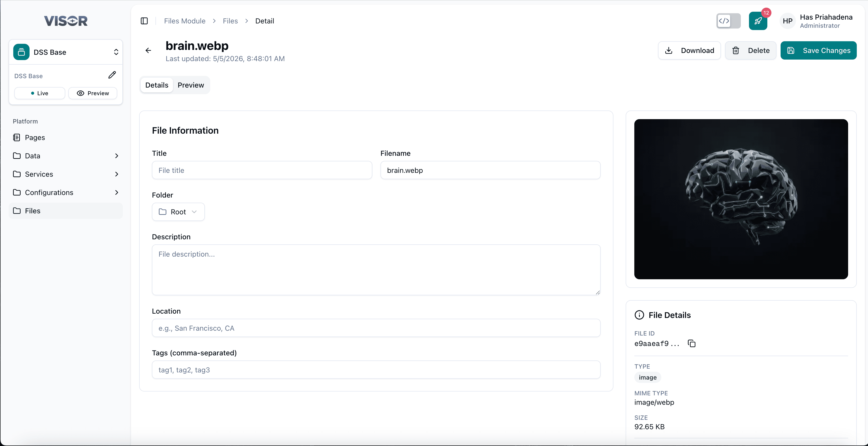Click the DSS Base workspace icon
Image resolution: width=868 pixels, height=446 pixels.
(x=21, y=52)
